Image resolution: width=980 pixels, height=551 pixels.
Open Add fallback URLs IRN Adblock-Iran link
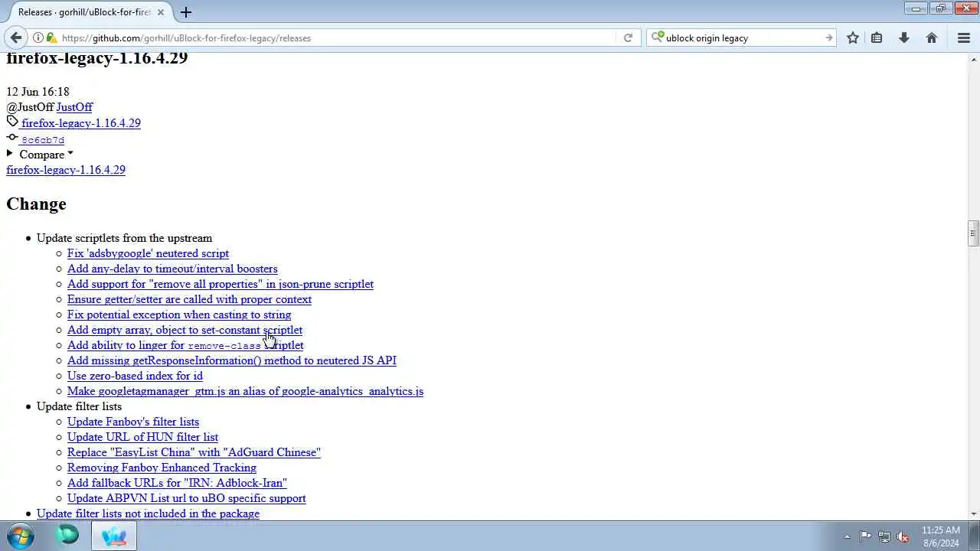(x=177, y=483)
